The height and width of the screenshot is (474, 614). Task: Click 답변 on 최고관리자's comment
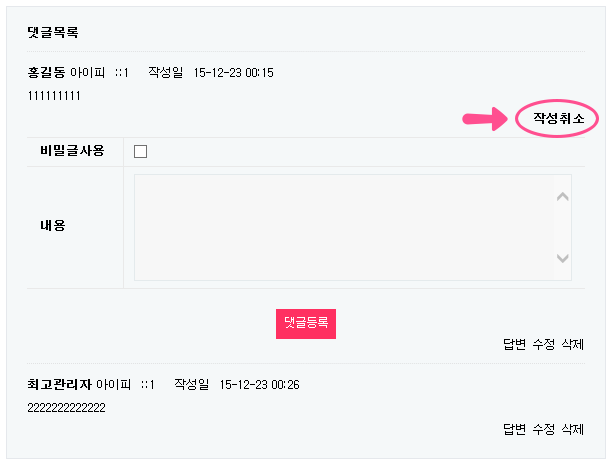coord(514,429)
